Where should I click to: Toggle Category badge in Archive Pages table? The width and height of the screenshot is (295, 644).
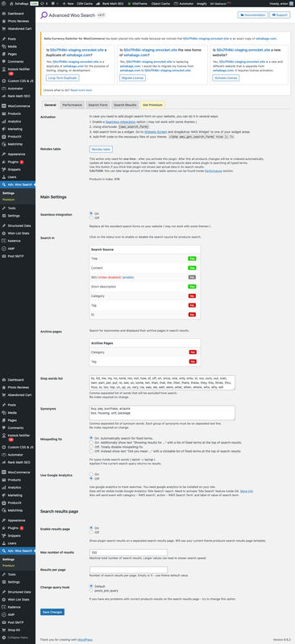tap(193, 352)
